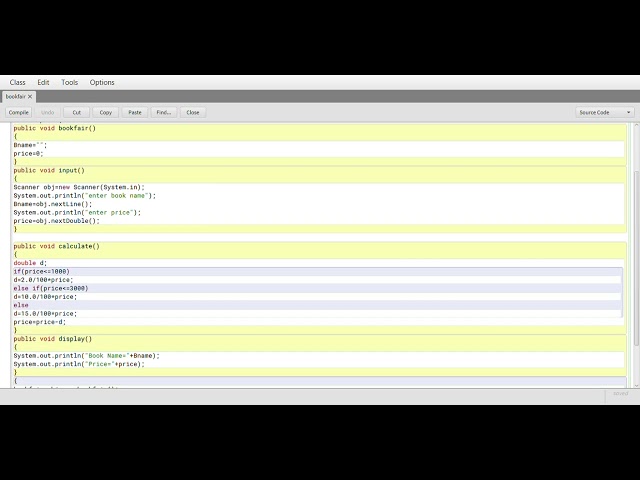This screenshot has width=640, height=480.
Task: Click line println "enter price"
Action: click(77, 213)
